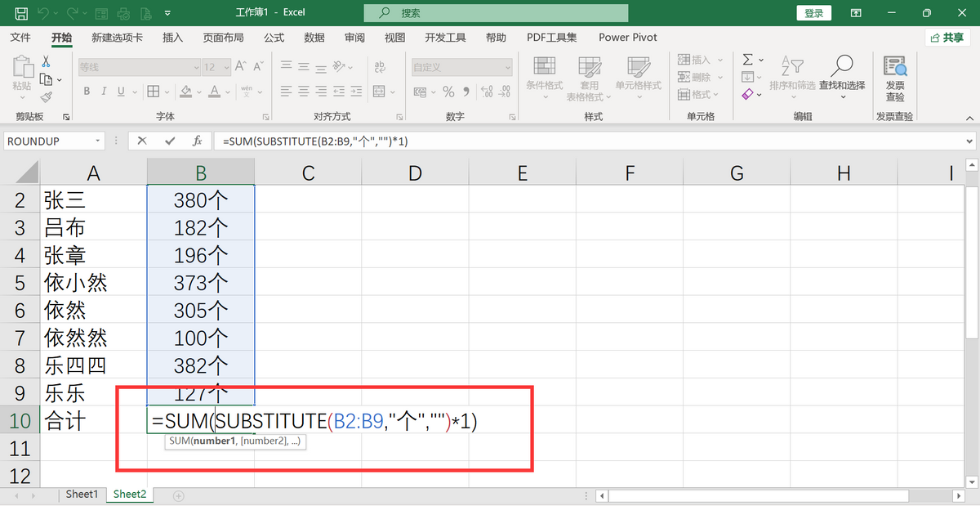Toggle Align Left in alignment group
This screenshot has width=980, height=506.
coord(285,91)
